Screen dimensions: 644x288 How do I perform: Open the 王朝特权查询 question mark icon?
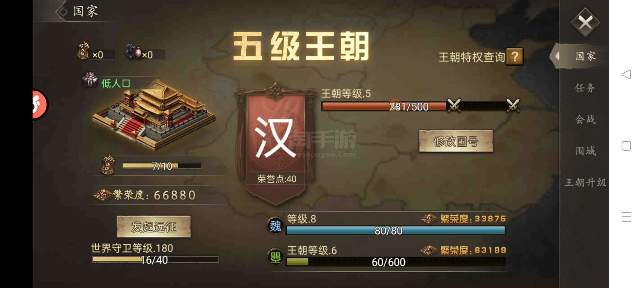[515, 57]
